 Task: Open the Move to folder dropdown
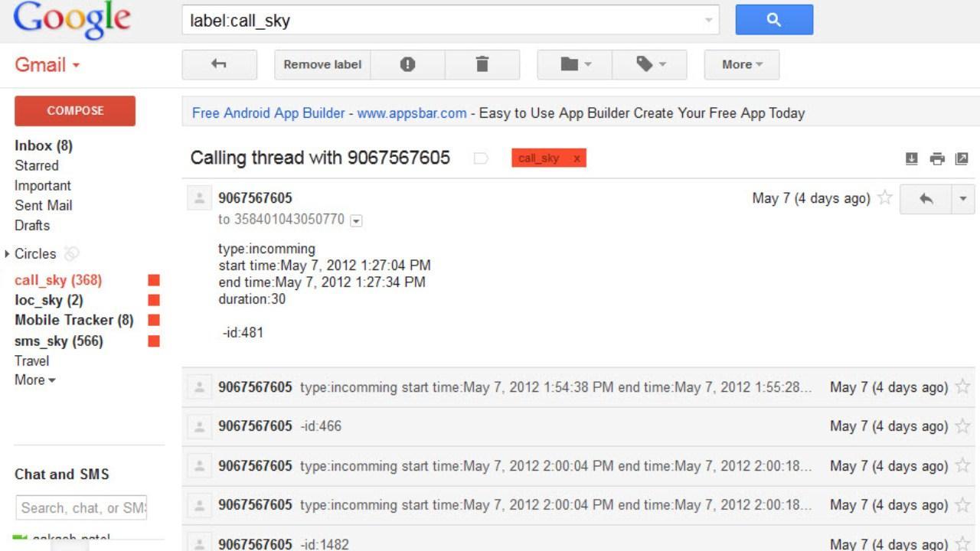(575, 64)
